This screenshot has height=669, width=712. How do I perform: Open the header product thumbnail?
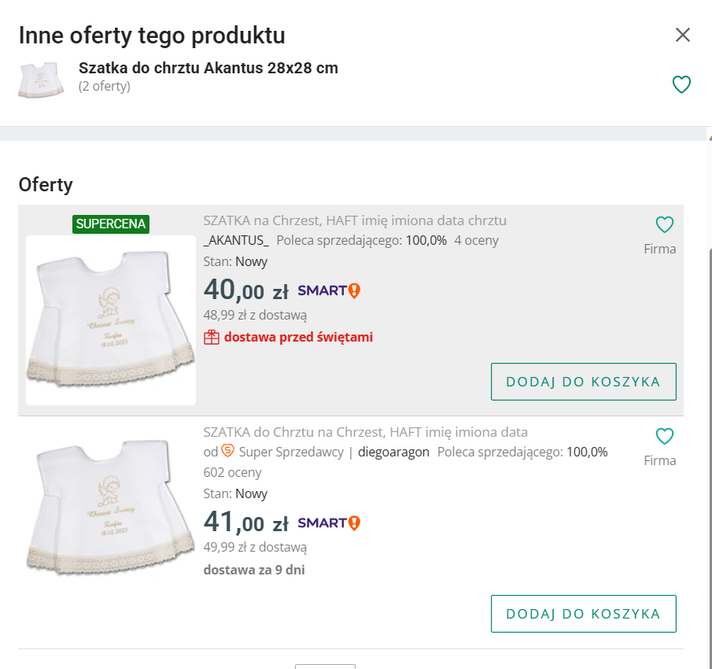coord(41,80)
